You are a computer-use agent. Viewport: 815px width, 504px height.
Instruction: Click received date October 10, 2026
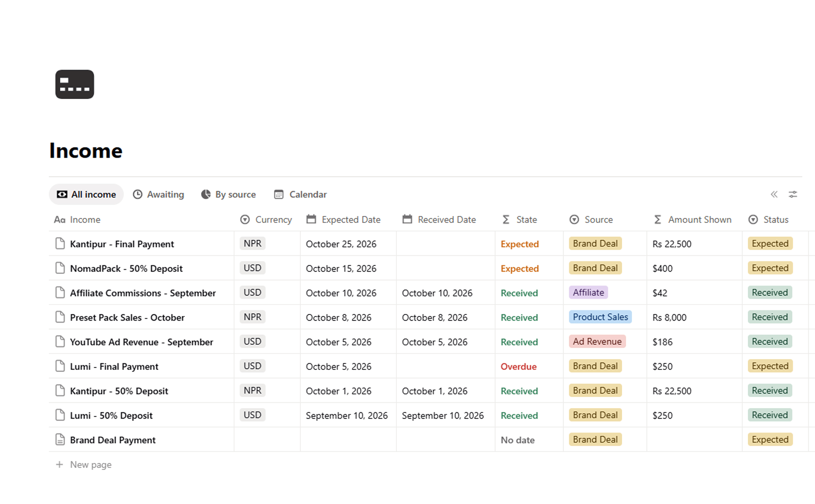[437, 293]
